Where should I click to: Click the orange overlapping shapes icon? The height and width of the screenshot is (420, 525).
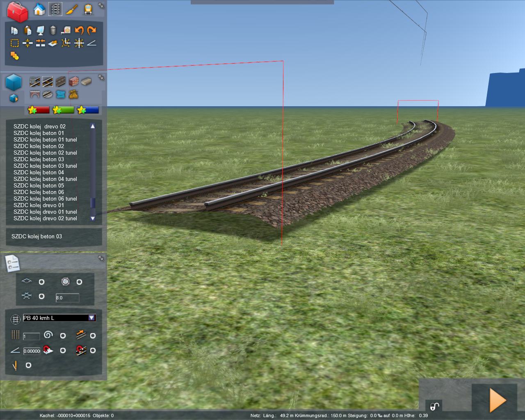(15, 56)
